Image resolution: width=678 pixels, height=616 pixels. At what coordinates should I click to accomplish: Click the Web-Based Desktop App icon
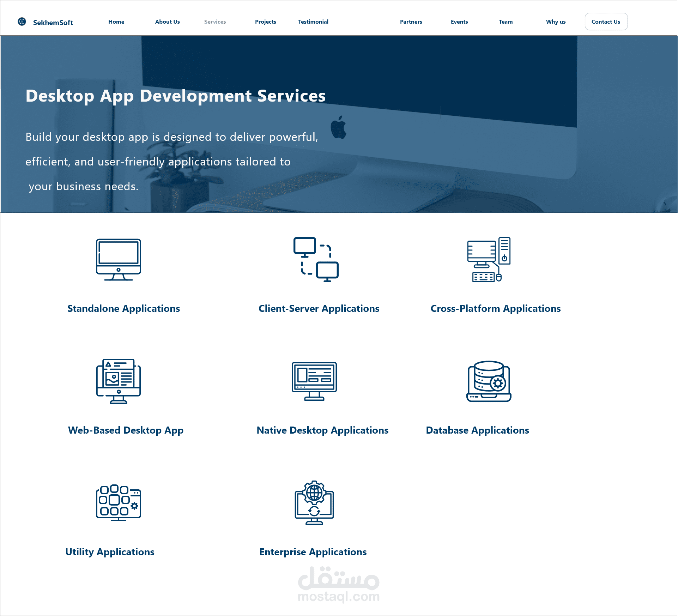119,381
